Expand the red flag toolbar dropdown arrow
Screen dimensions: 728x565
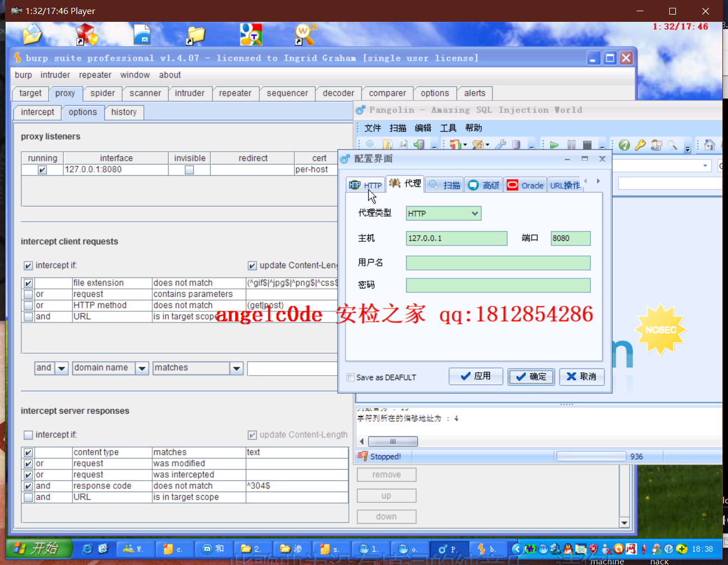[465, 145]
